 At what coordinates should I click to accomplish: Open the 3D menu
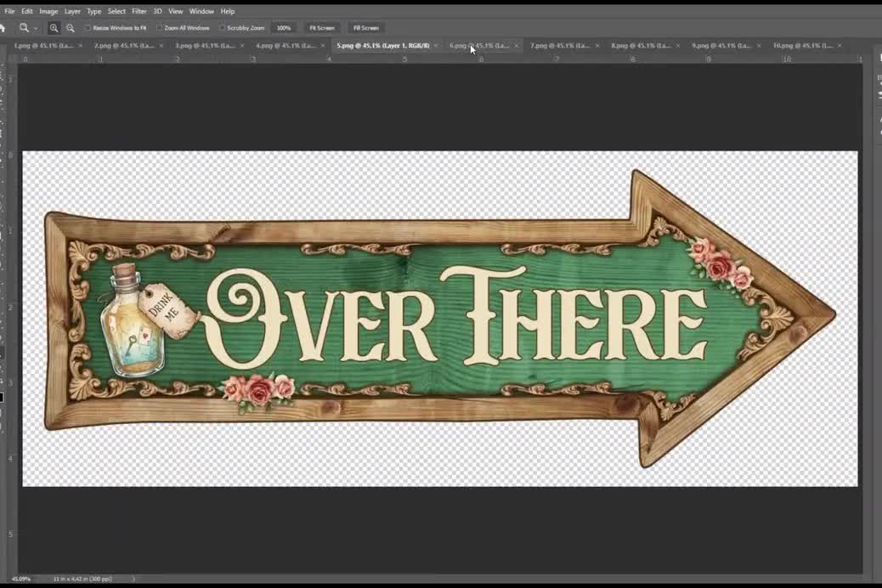point(157,11)
